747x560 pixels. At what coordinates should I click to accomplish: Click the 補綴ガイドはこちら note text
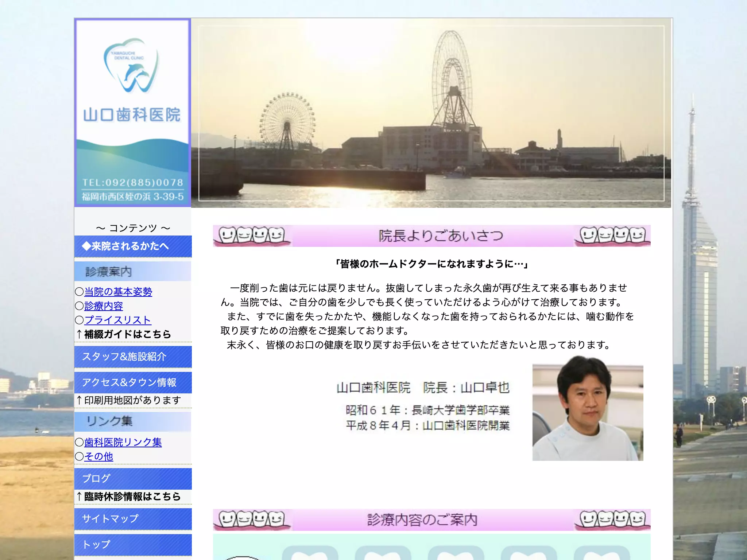[x=124, y=334]
